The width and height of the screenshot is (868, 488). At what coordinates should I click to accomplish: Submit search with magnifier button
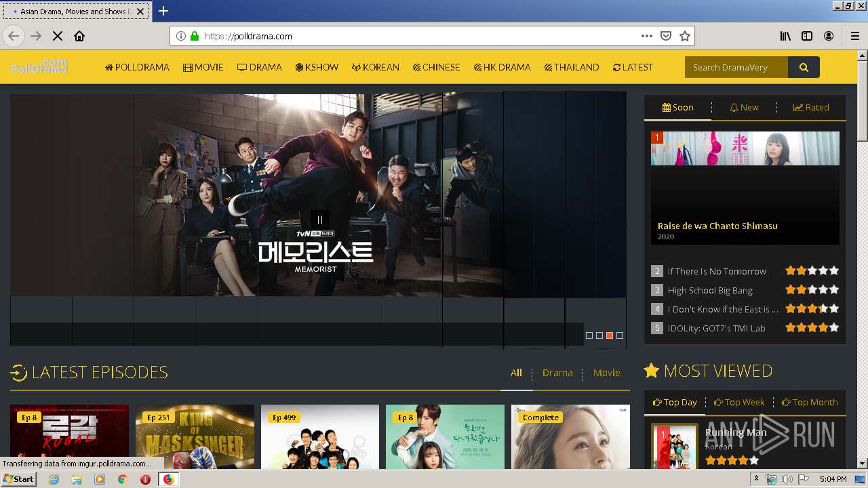(804, 67)
